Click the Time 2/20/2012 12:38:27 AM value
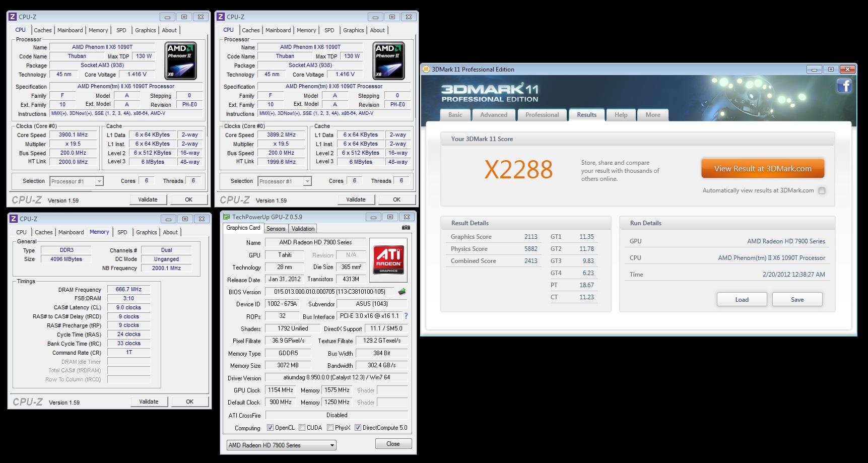Viewport: 868px width, 463px height. [794, 275]
